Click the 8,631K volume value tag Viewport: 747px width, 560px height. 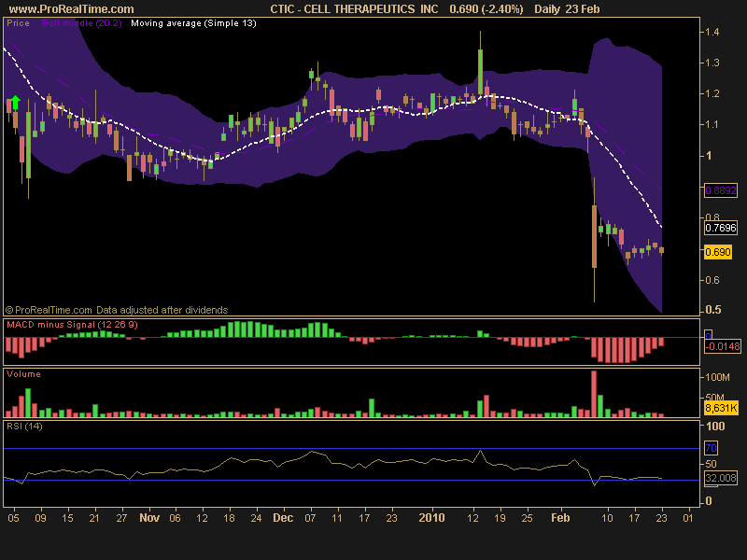click(x=721, y=408)
